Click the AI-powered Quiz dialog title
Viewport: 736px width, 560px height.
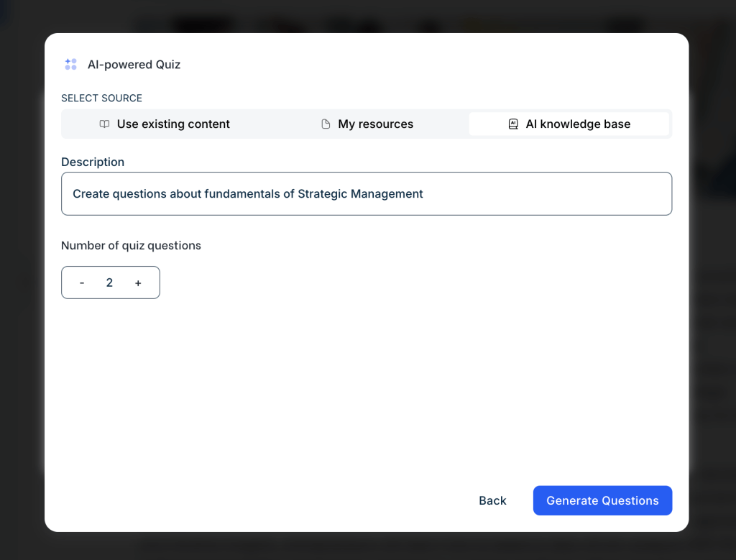click(134, 65)
